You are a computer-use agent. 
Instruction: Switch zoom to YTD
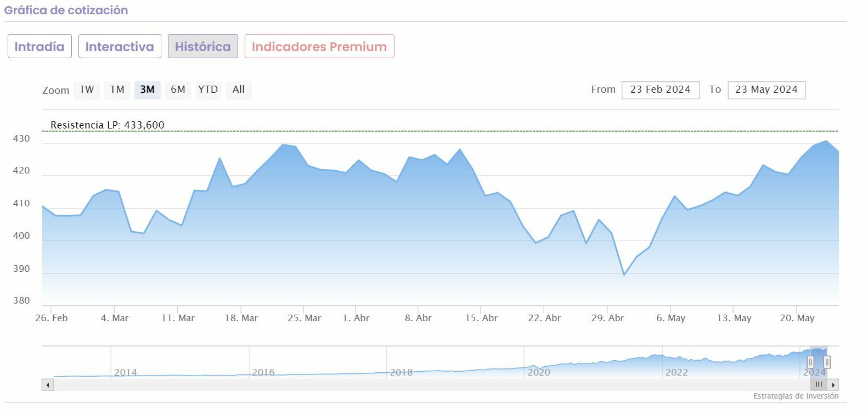click(208, 89)
